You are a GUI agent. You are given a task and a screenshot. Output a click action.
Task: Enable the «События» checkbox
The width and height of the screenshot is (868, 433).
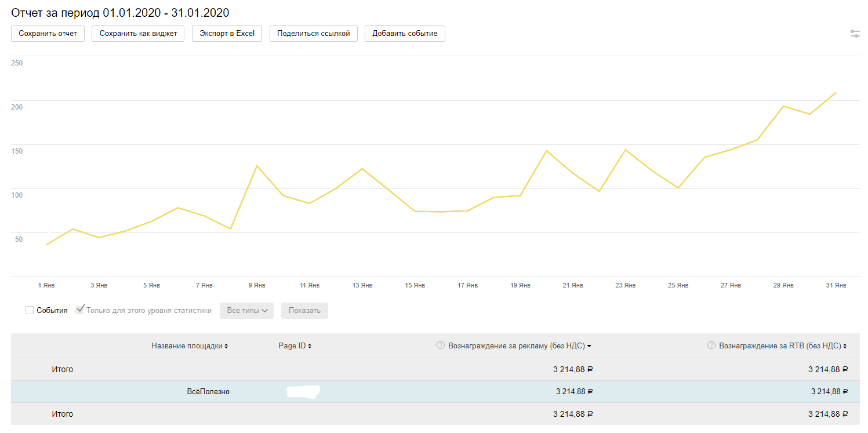click(x=30, y=311)
